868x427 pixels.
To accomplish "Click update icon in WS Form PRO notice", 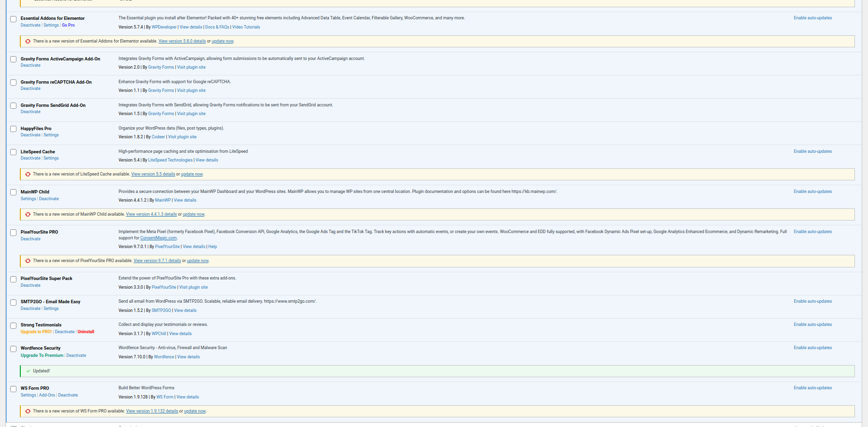I will pos(28,411).
